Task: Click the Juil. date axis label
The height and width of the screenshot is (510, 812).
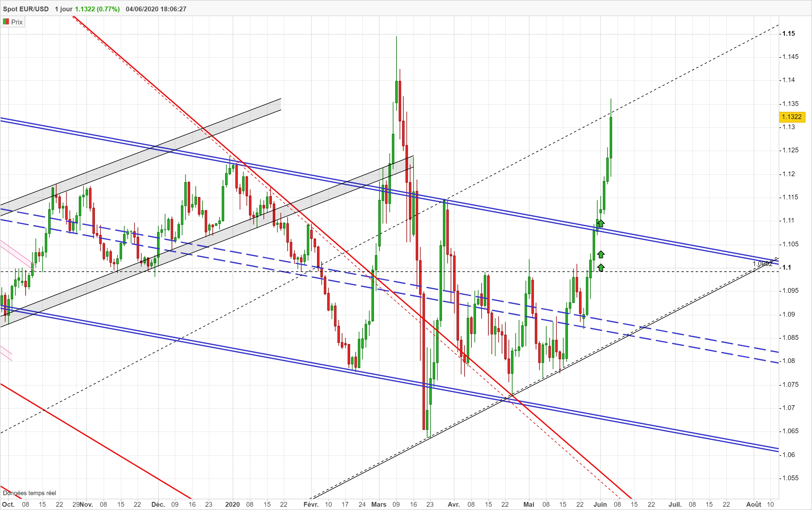Action: (x=675, y=504)
